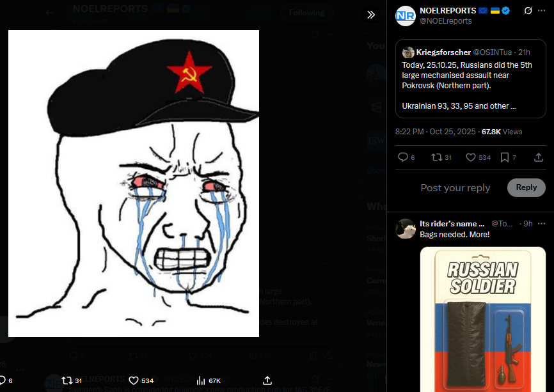Open more options menu on NOELREPORTS post

coord(541,11)
